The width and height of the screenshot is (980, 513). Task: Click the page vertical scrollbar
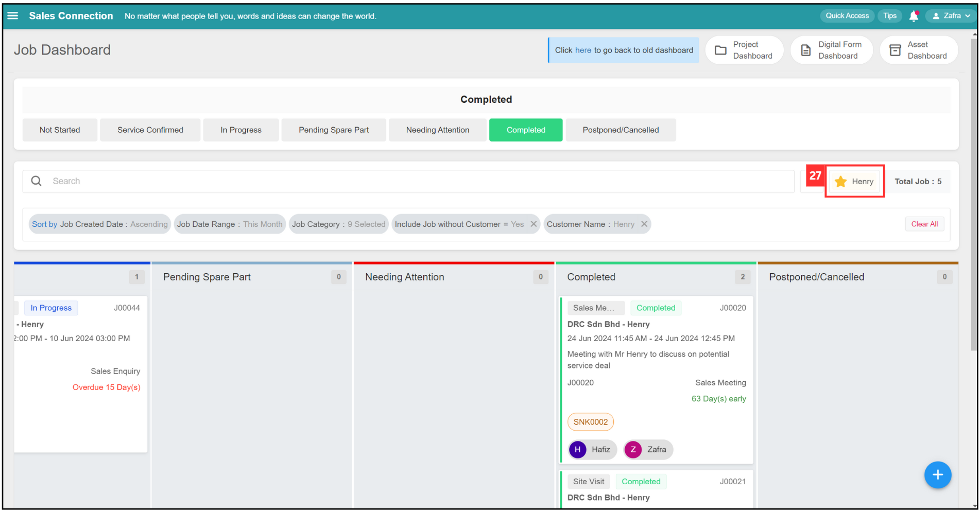pos(974,196)
